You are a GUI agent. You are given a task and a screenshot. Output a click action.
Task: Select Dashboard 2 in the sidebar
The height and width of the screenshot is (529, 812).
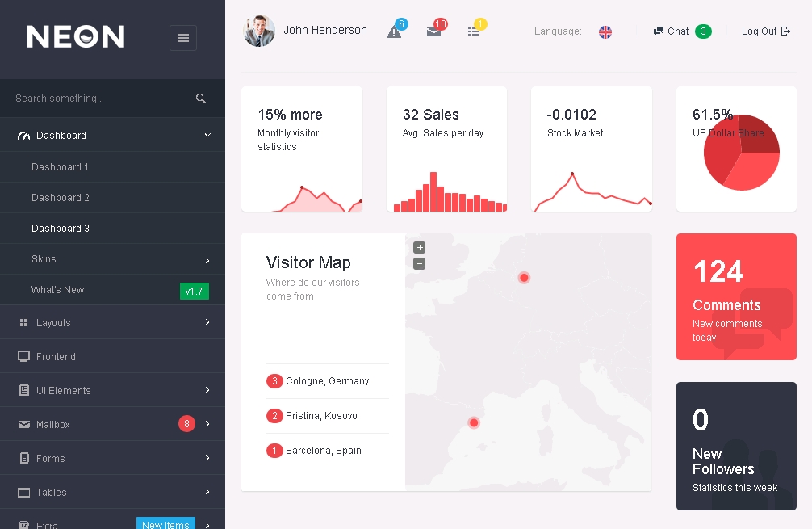click(x=61, y=198)
